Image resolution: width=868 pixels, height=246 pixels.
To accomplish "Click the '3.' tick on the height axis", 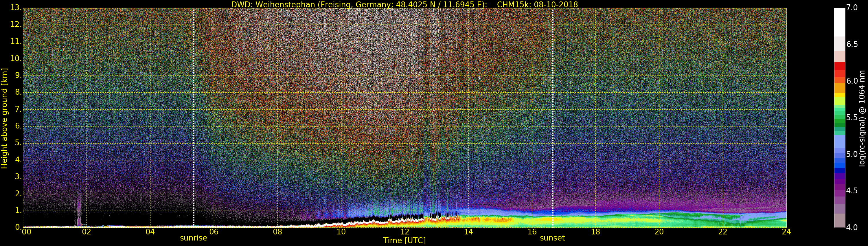I will click(18, 177).
